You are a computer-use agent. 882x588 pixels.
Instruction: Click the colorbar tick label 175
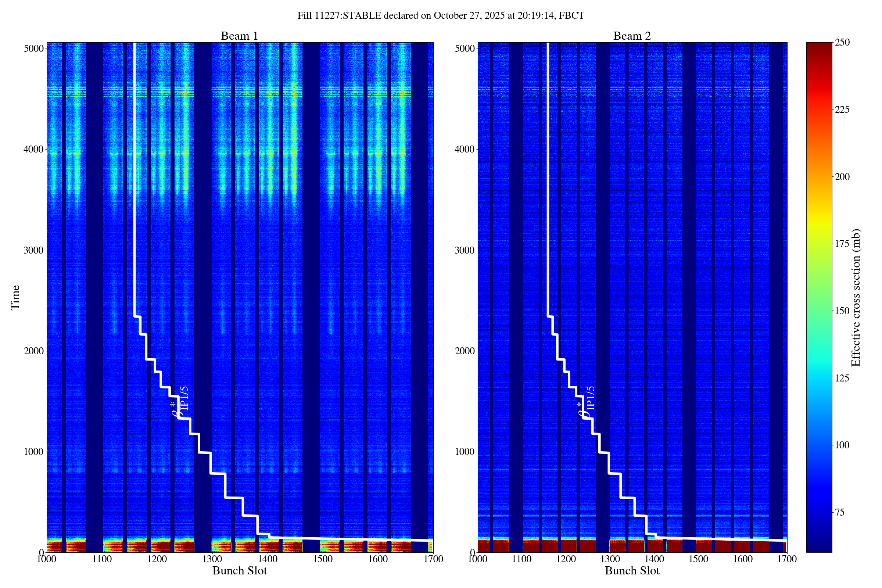(842, 244)
